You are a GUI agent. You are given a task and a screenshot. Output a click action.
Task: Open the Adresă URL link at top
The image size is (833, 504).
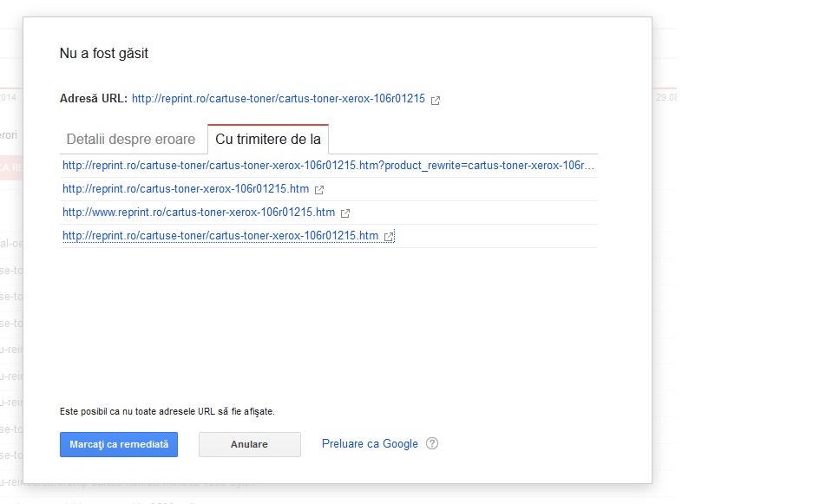coord(278,99)
